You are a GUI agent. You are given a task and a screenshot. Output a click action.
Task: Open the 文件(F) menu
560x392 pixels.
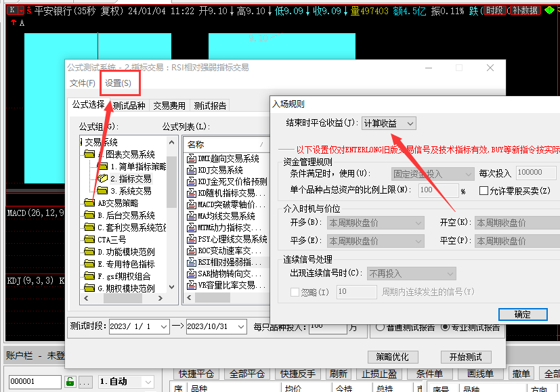82,83
